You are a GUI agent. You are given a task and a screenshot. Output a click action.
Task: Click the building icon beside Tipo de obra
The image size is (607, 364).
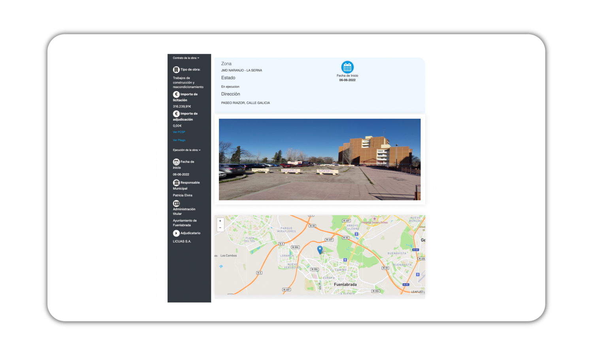click(x=176, y=69)
